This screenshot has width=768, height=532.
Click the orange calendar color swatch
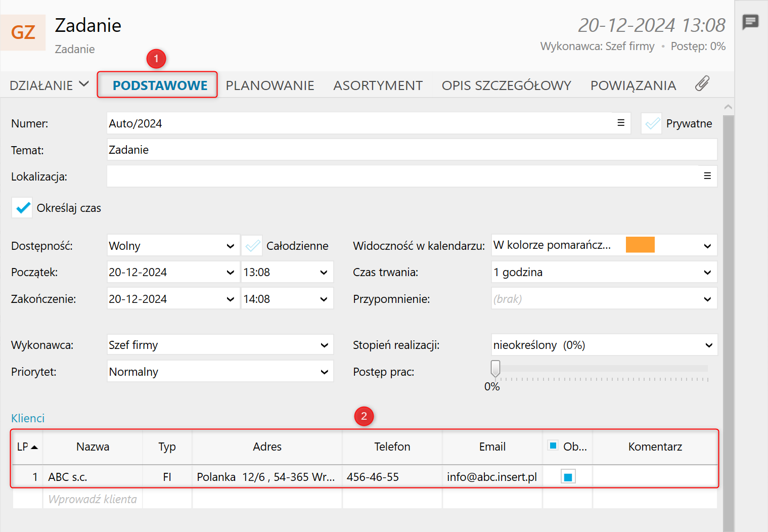coord(640,245)
